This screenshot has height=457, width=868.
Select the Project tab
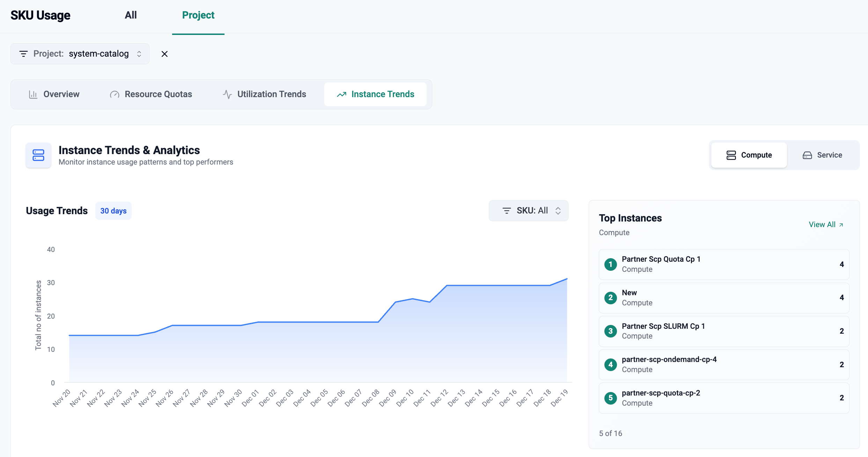click(198, 15)
